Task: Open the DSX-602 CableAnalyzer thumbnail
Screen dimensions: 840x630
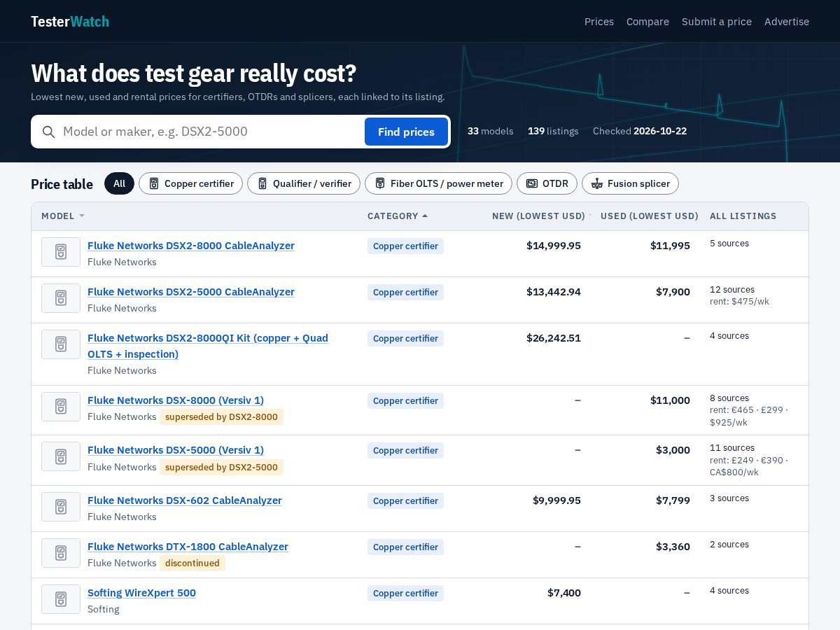Action: (x=61, y=507)
